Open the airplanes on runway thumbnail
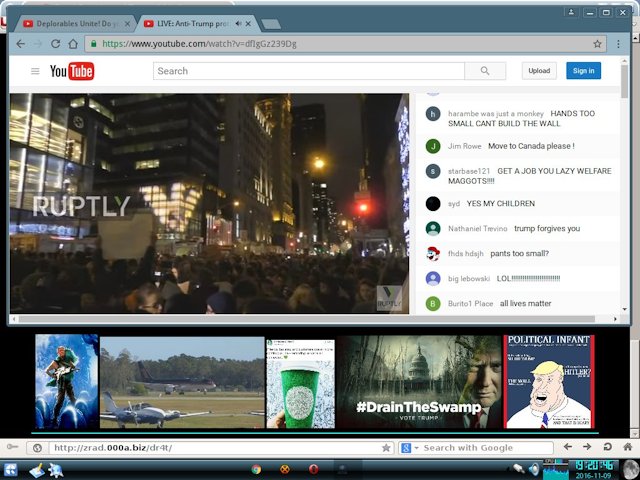This screenshot has height=480, width=640. point(182,382)
